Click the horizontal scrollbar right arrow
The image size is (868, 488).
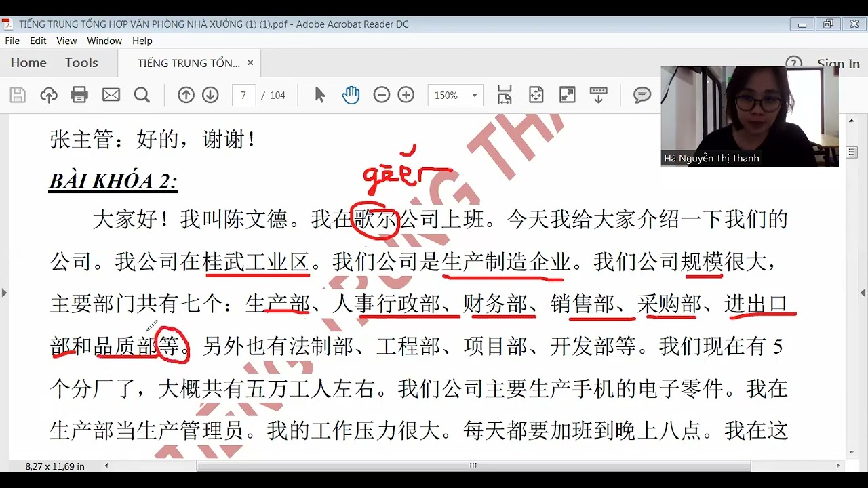[x=838, y=466]
